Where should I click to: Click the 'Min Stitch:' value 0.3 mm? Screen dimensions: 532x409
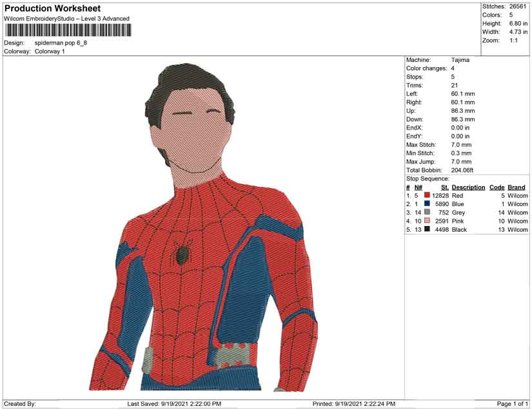coord(461,153)
